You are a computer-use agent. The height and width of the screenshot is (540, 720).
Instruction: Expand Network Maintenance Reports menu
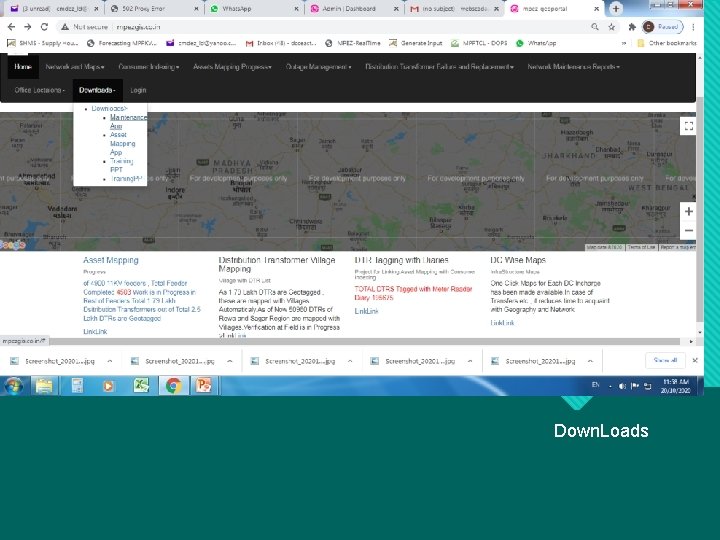point(574,67)
